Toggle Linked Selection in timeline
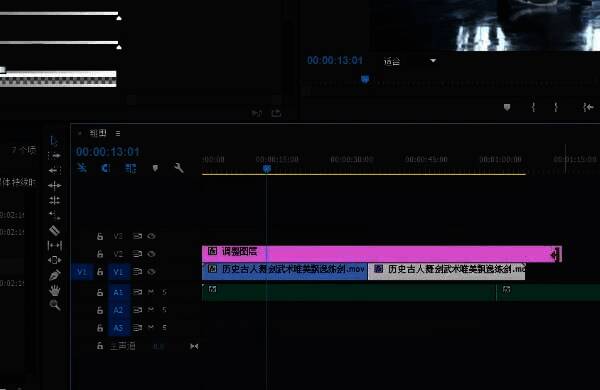600x390 pixels. coord(130,168)
